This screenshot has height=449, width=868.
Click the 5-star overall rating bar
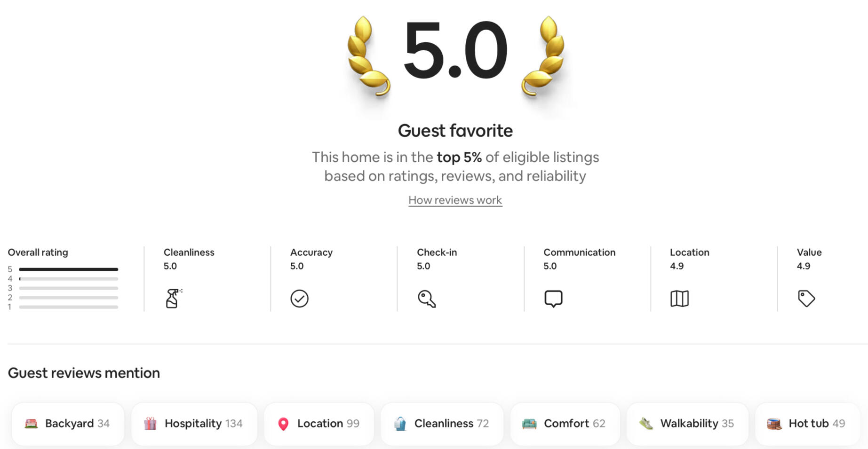[68, 269]
